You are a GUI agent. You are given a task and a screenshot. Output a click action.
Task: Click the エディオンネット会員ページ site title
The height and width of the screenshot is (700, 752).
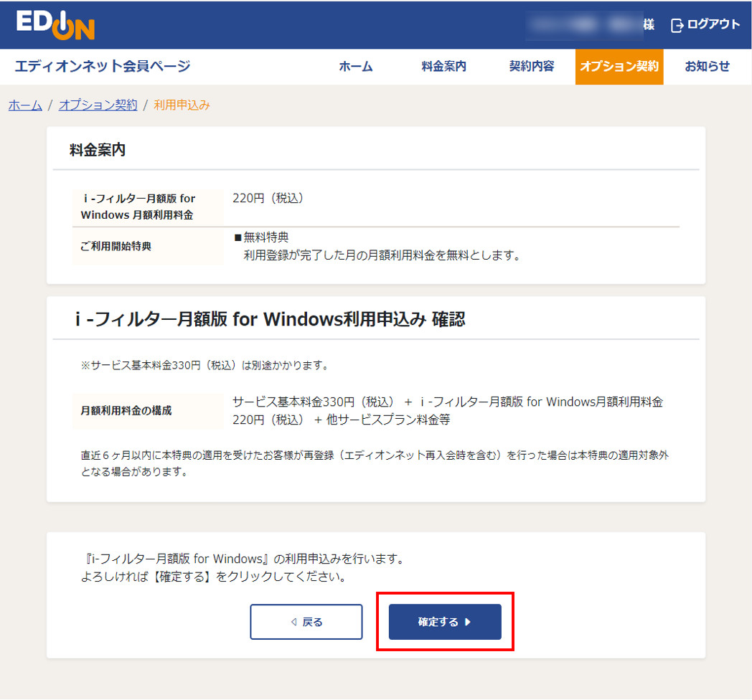(102, 66)
